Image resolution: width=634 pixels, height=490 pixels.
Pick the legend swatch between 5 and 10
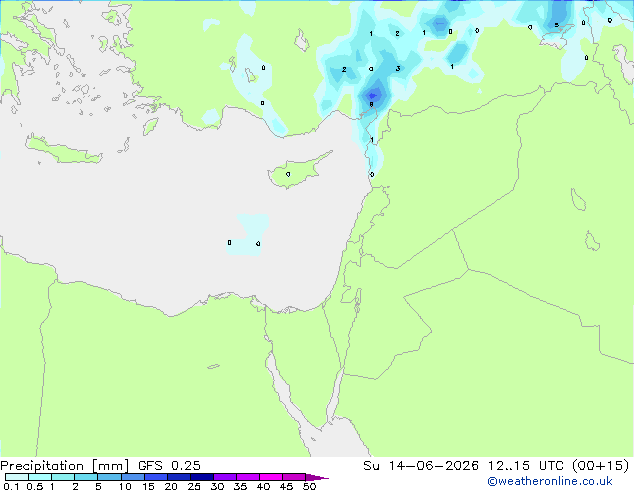point(109,477)
